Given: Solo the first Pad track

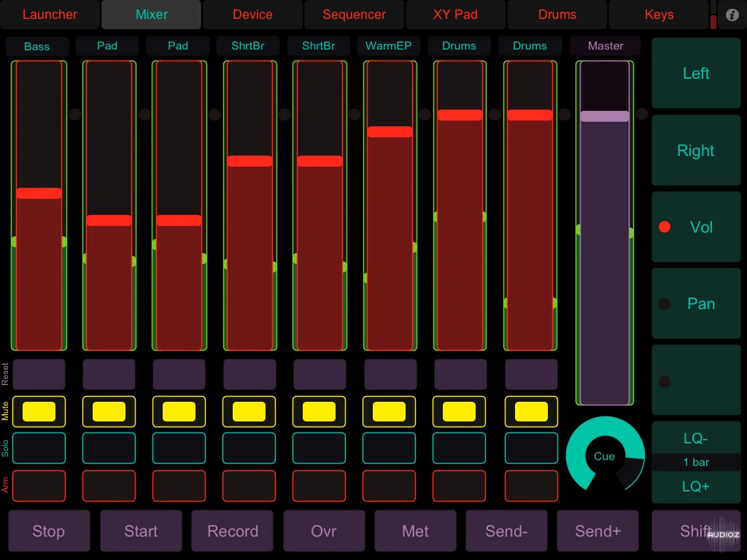Looking at the screenshot, I should tap(109, 448).
